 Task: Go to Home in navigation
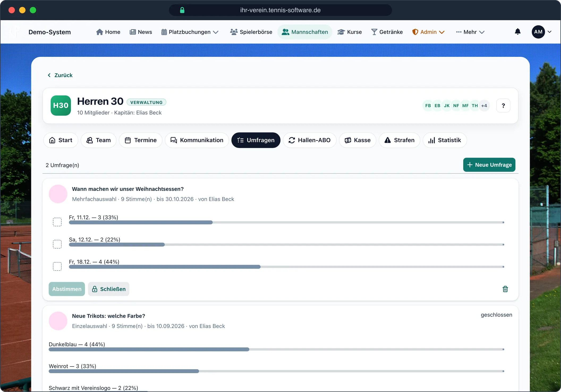(x=108, y=32)
